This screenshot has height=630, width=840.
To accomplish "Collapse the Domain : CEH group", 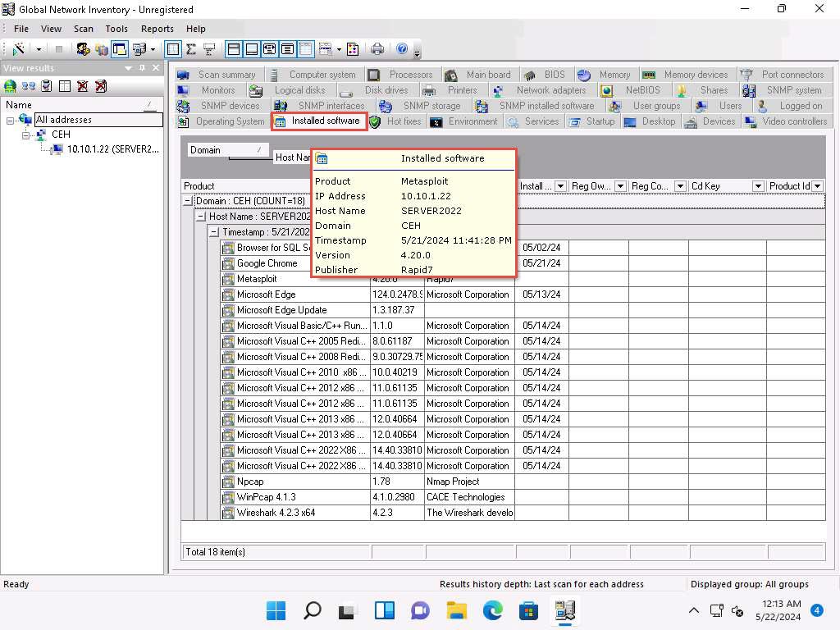I will pyautogui.click(x=188, y=201).
